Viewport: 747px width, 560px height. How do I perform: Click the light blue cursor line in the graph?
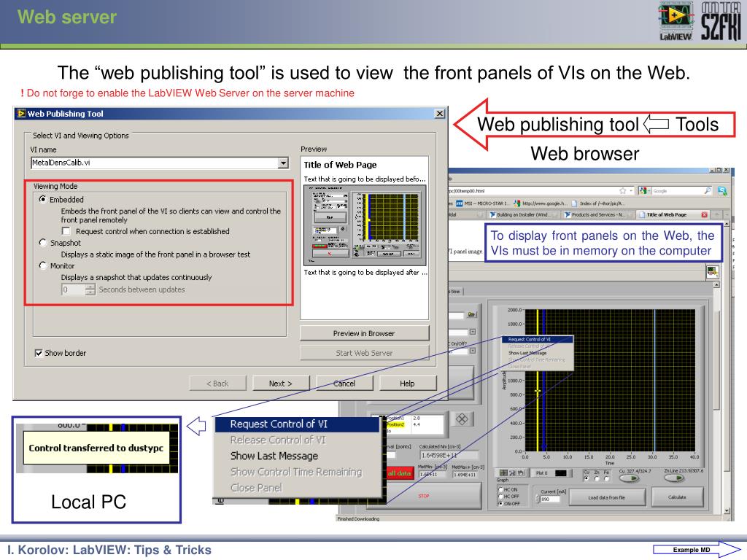(654, 380)
